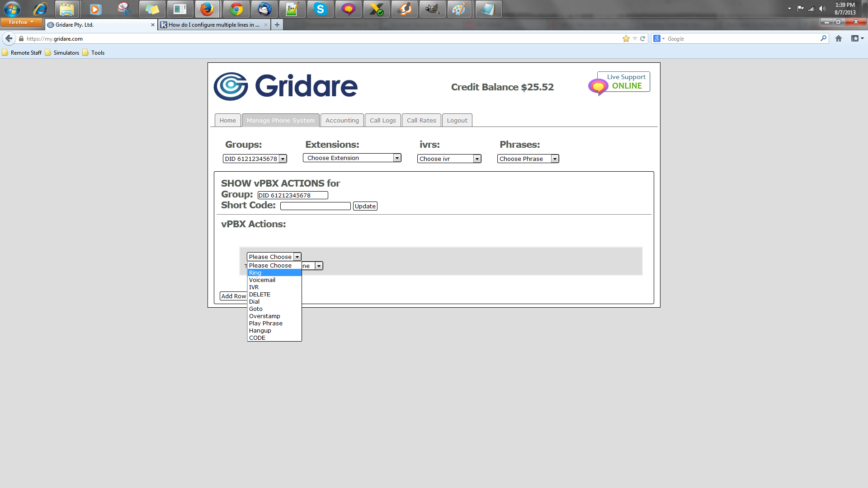Pick Hangup option in action list
Image resolution: width=868 pixels, height=488 pixels.
point(260,330)
